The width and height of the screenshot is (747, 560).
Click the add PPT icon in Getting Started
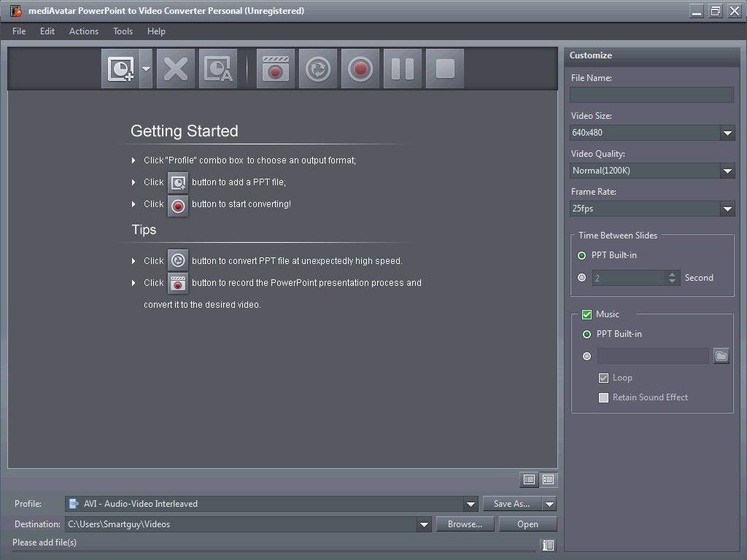pyautogui.click(x=178, y=182)
